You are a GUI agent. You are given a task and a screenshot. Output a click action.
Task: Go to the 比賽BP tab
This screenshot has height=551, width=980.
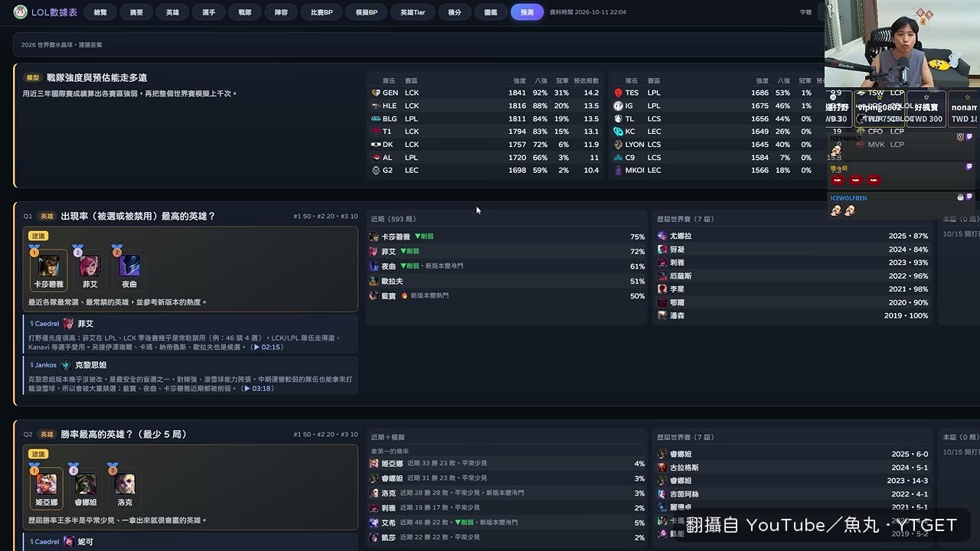(x=322, y=12)
